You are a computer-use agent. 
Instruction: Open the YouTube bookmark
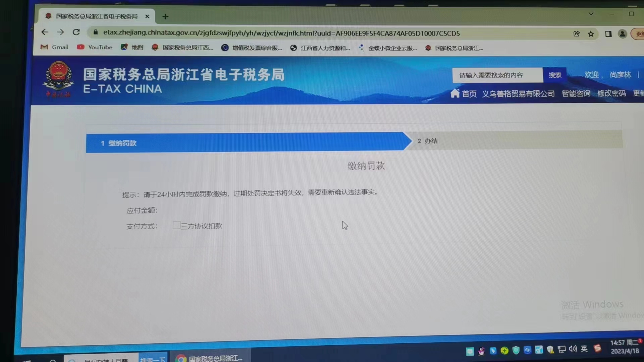[x=95, y=47]
